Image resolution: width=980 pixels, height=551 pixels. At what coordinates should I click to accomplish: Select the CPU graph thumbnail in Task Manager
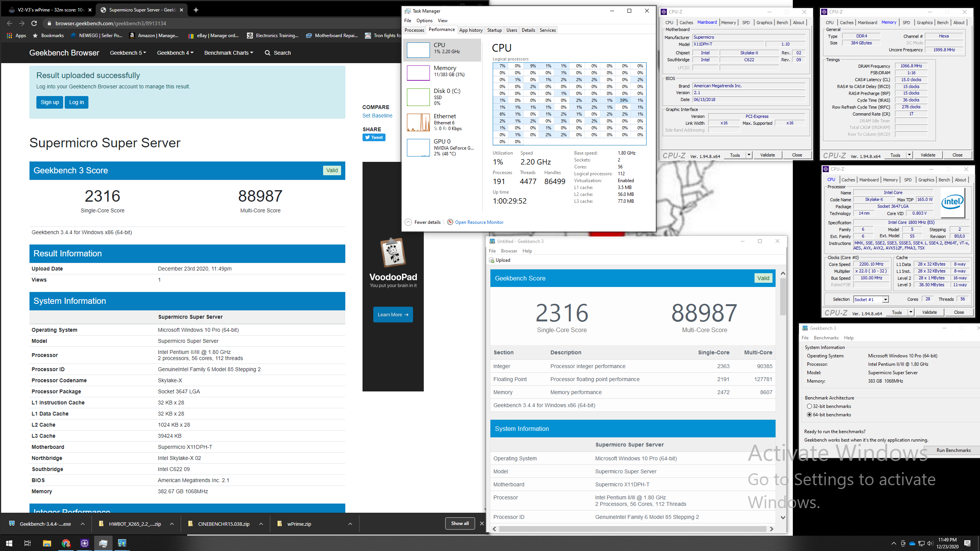[418, 50]
